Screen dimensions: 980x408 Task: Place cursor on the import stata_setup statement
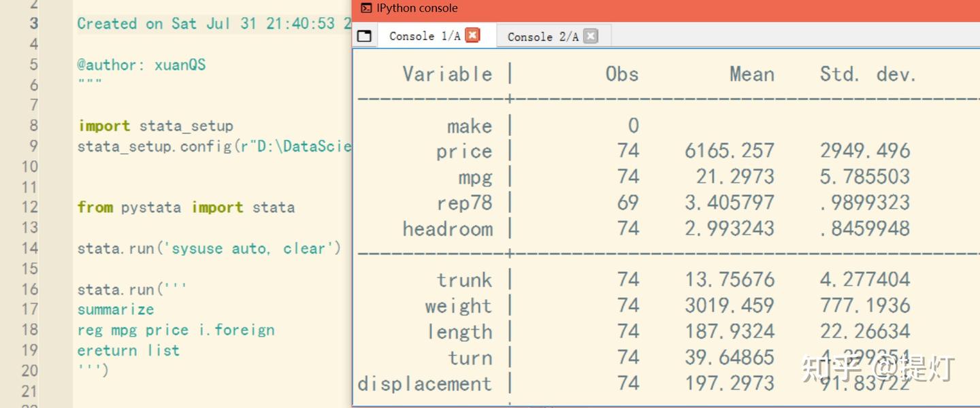(155, 126)
